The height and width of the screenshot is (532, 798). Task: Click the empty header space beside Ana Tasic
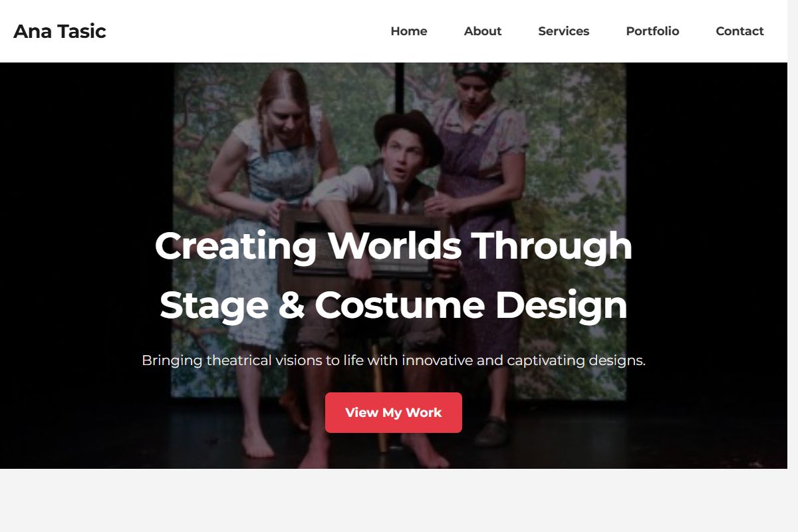(246, 31)
